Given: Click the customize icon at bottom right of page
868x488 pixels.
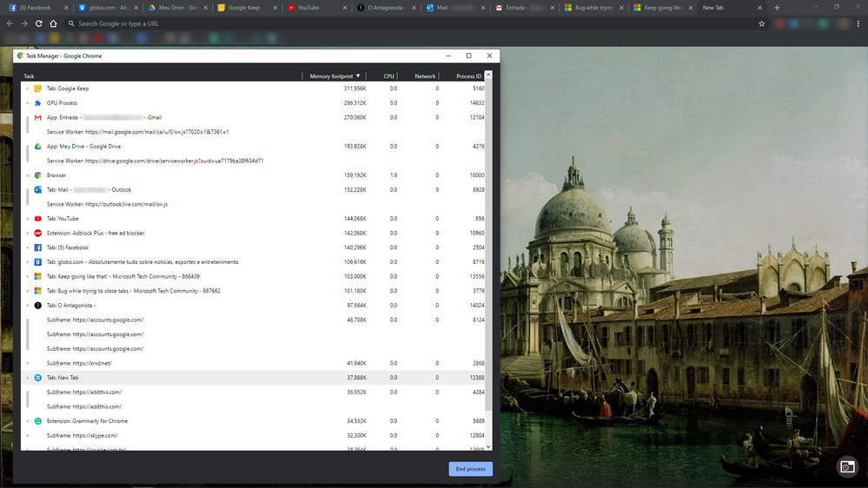Looking at the screenshot, I should [847, 467].
